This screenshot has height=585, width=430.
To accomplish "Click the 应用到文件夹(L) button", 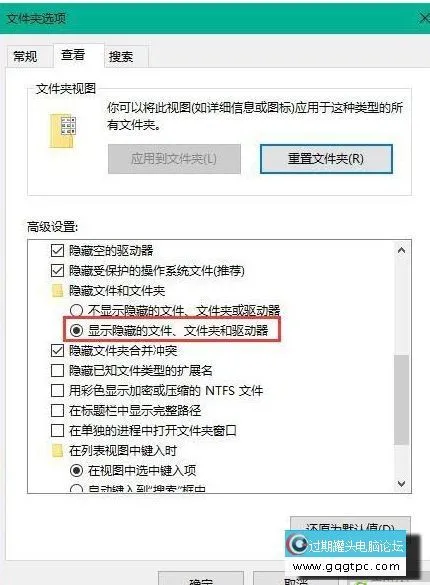I will click(x=174, y=159).
